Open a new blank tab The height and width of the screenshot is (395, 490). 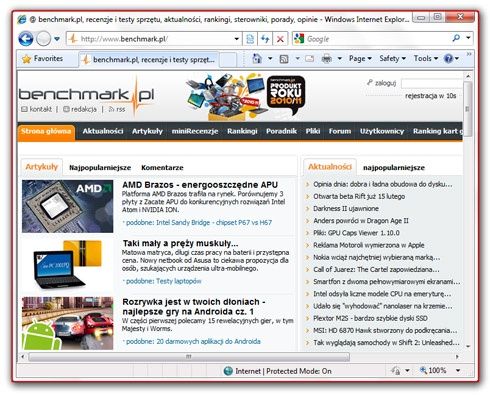(x=228, y=60)
